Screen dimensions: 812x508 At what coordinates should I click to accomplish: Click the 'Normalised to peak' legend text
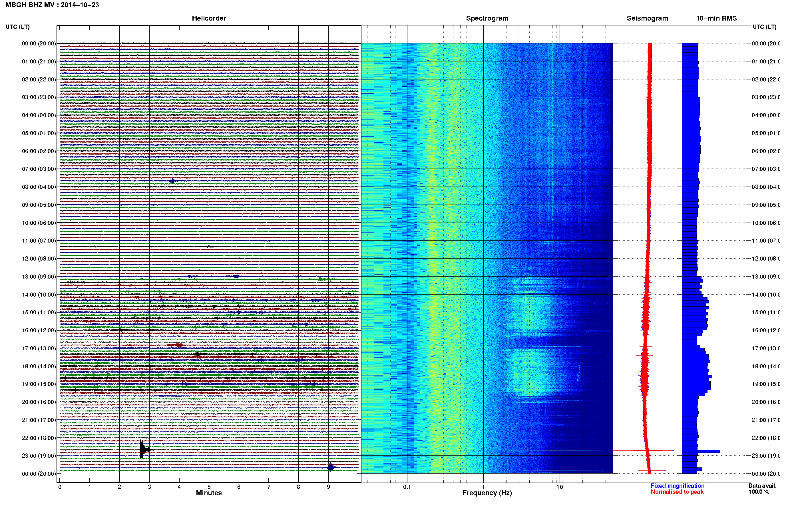point(677,492)
